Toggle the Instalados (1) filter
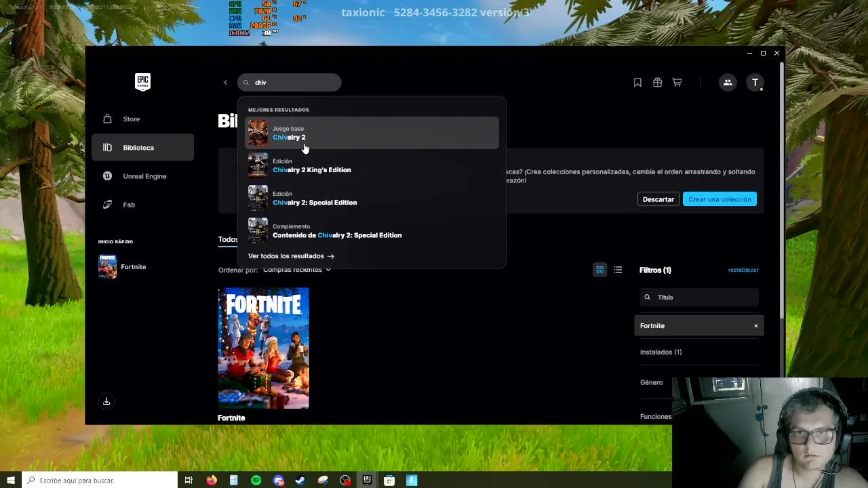 (699, 352)
